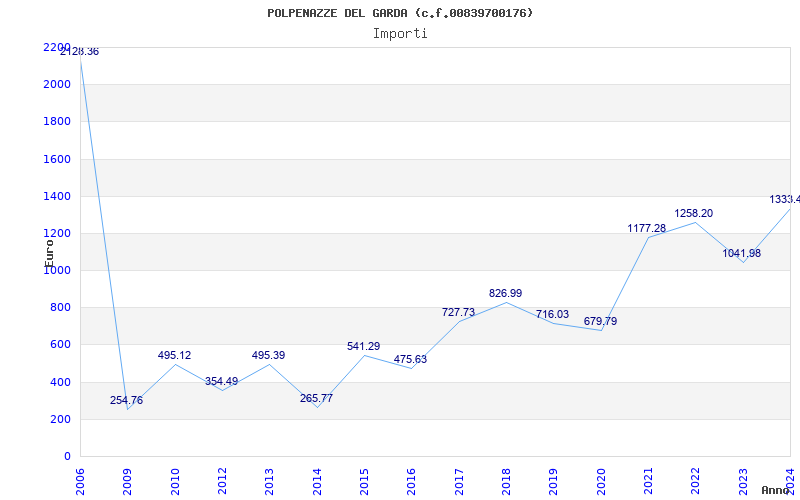The image size is (800, 500).
Task: Click x-axis year 2017
Action: (x=459, y=482)
